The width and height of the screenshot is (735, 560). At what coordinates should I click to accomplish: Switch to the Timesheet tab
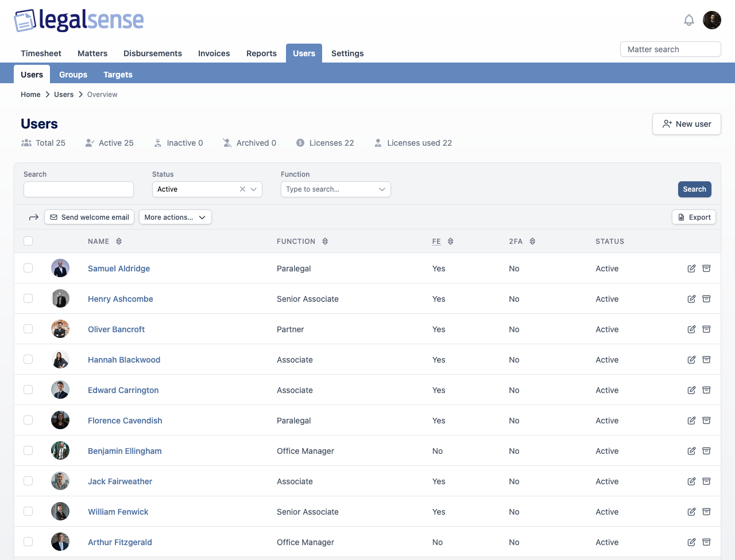41,53
